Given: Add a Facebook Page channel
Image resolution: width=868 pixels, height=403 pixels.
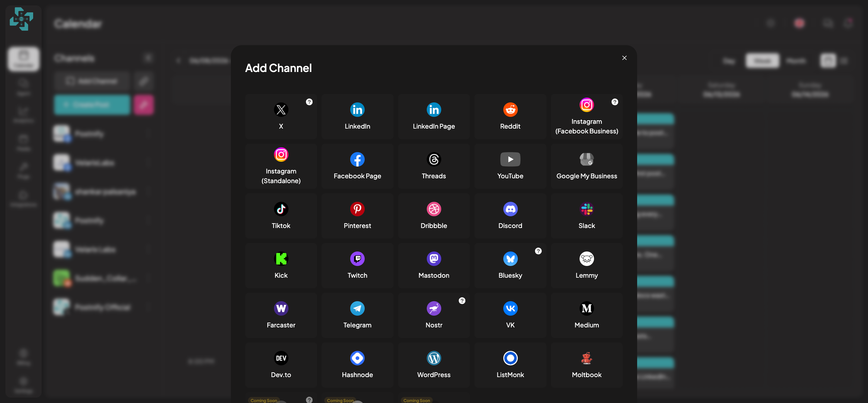Looking at the screenshot, I should coord(357,166).
